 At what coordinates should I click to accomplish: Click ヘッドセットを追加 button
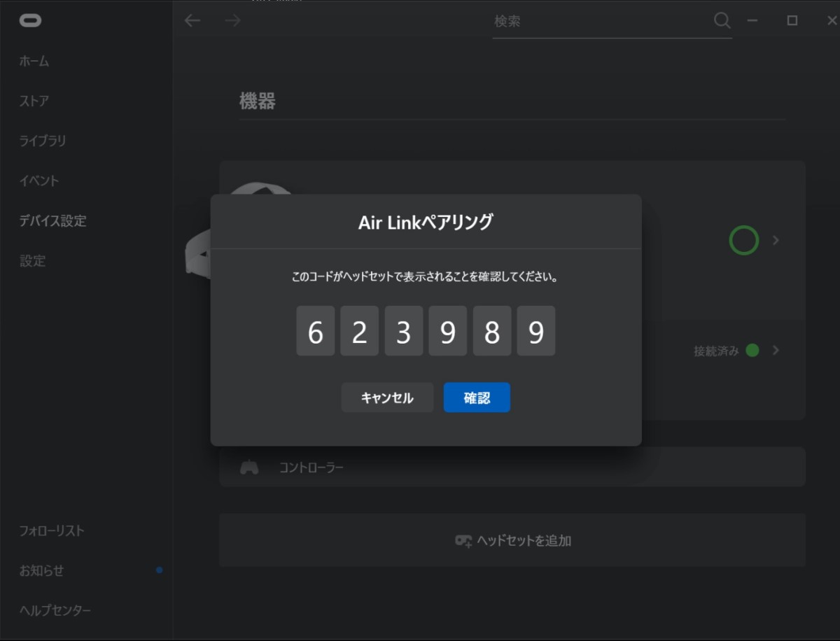[x=512, y=540]
